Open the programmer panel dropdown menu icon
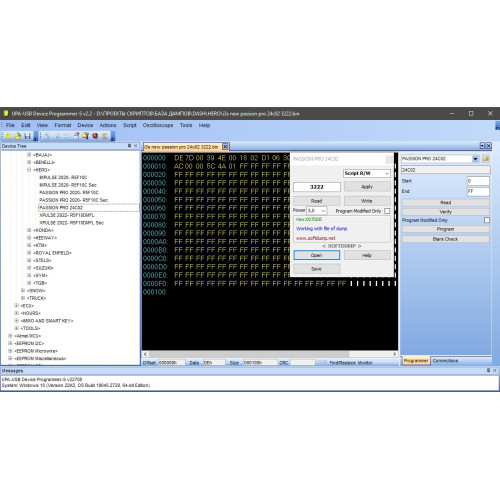The width and height of the screenshot is (500, 500). click(x=482, y=146)
